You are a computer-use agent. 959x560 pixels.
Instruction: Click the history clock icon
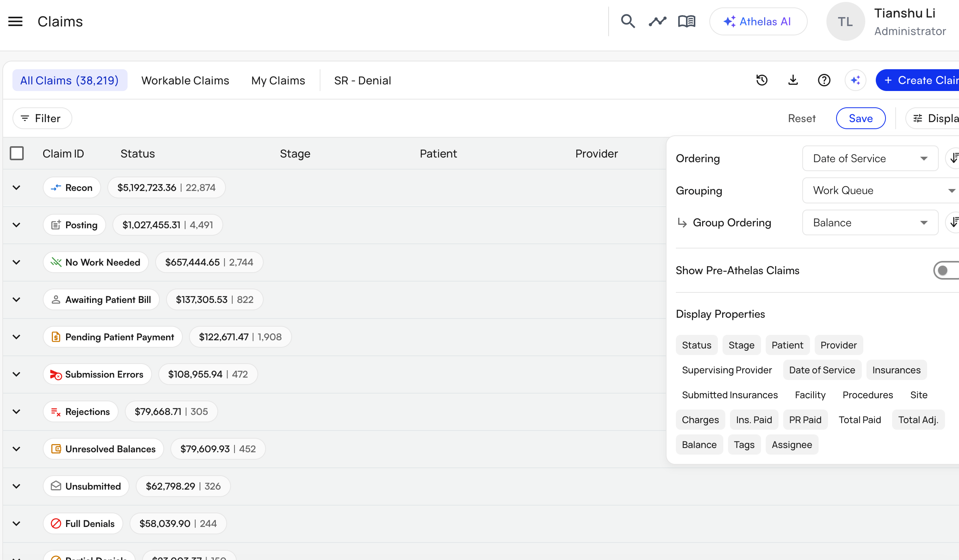point(762,80)
